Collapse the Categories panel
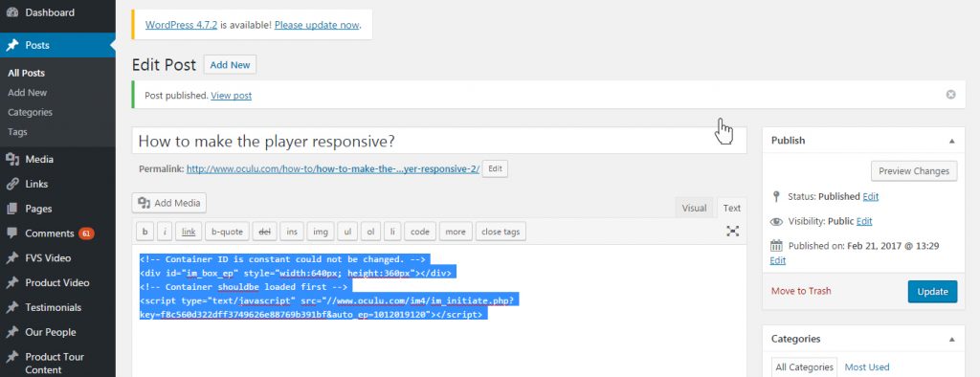The image size is (980, 377). pos(952,339)
